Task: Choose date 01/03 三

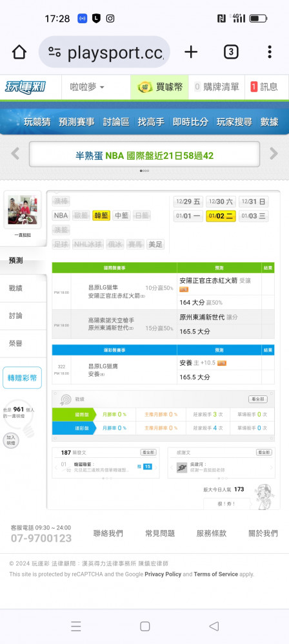Action: point(254,216)
